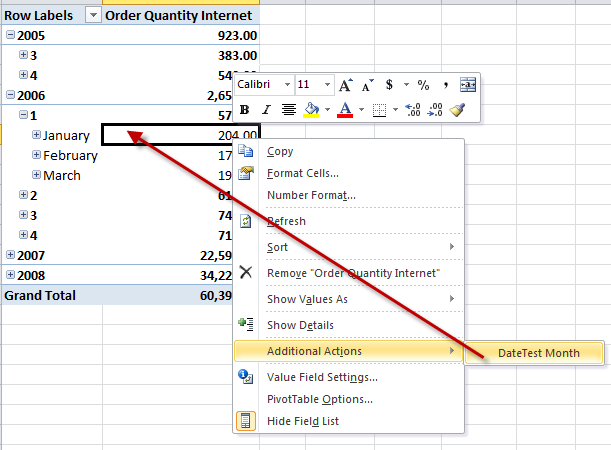Expand the February month row
Viewport: 611px width, 450px height.
(x=36, y=155)
